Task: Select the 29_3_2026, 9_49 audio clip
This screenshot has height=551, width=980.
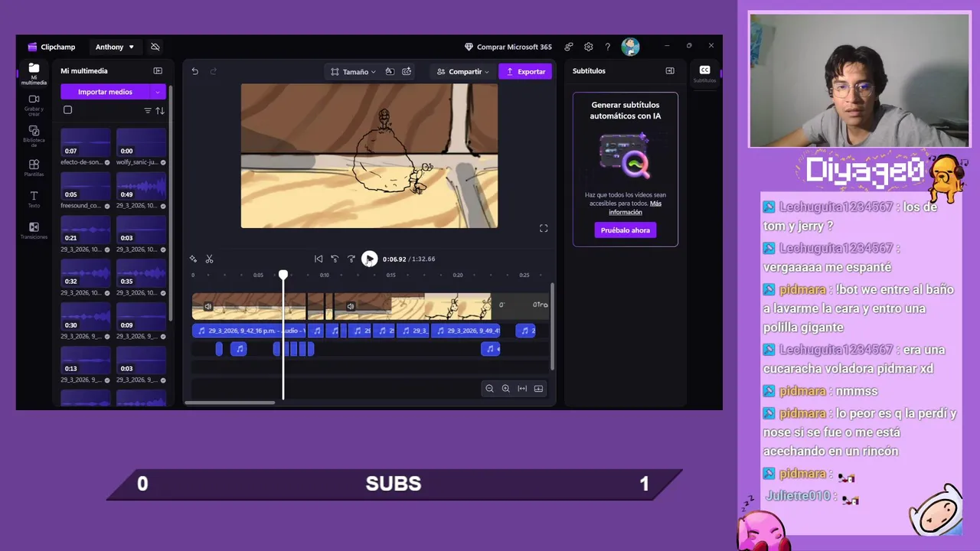Action: 465,331
